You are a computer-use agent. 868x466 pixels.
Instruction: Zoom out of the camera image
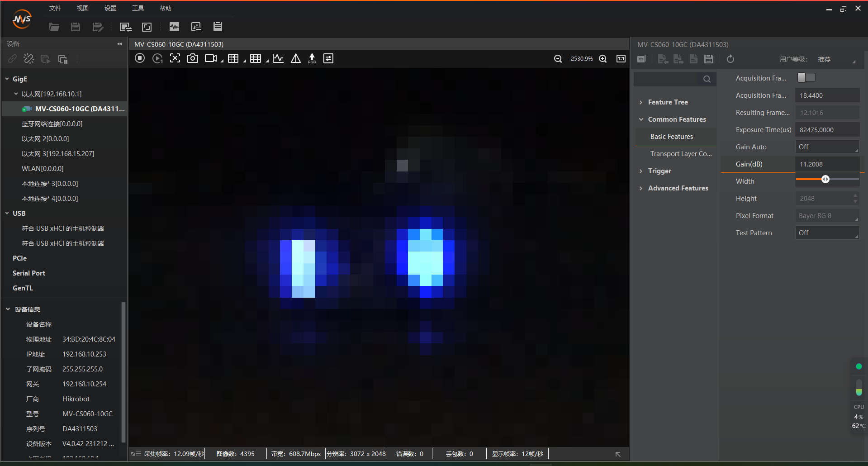point(558,59)
